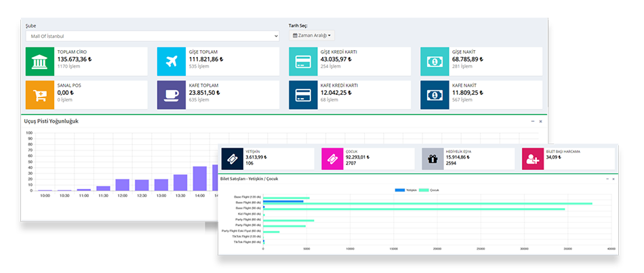Image resolution: width=644 pixels, height=273 pixels.
Task: Click the Kafe Kredi Kartı card icon
Action: coord(302,95)
